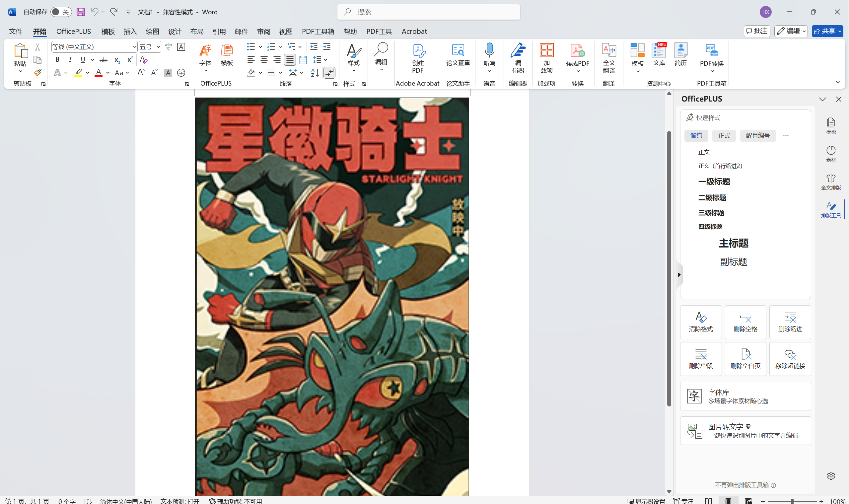Switch to the Layout ribbon tab
This screenshot has width=849, height=504.
tap(197, 31)
